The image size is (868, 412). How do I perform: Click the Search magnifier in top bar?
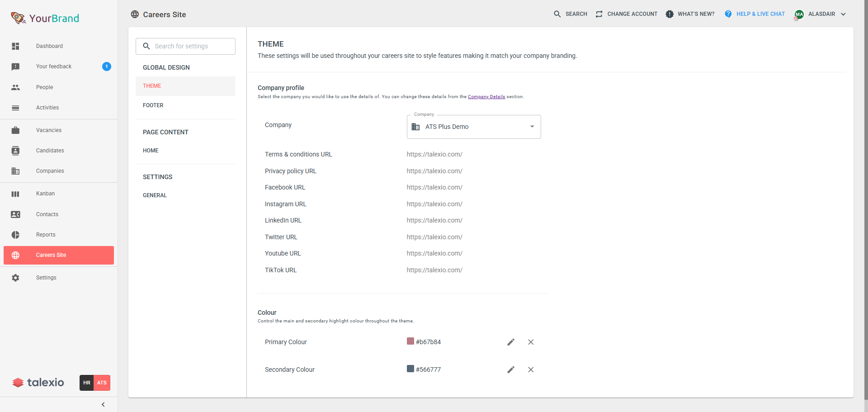[x=557, y=14]
